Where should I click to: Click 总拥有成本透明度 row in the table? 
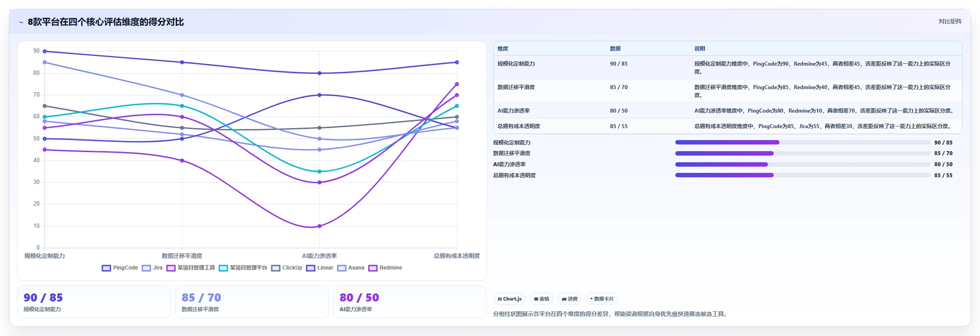728,126
